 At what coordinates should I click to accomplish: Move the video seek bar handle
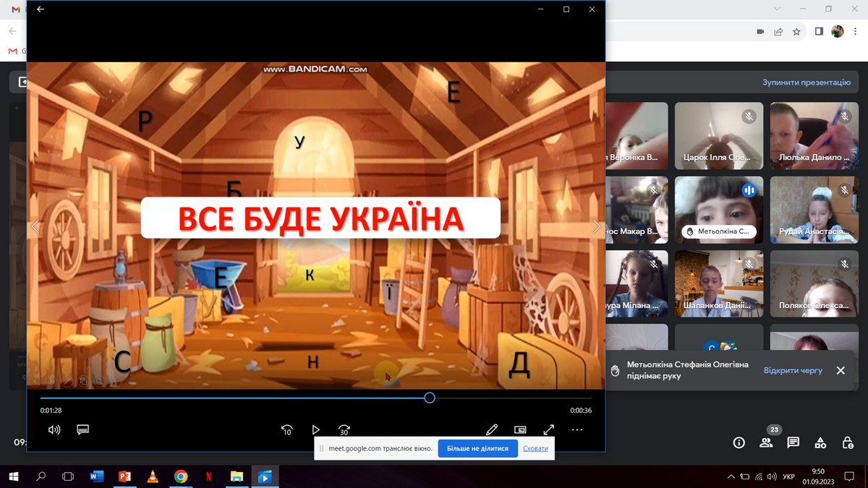pyautogui.click(x=430, y=398)
